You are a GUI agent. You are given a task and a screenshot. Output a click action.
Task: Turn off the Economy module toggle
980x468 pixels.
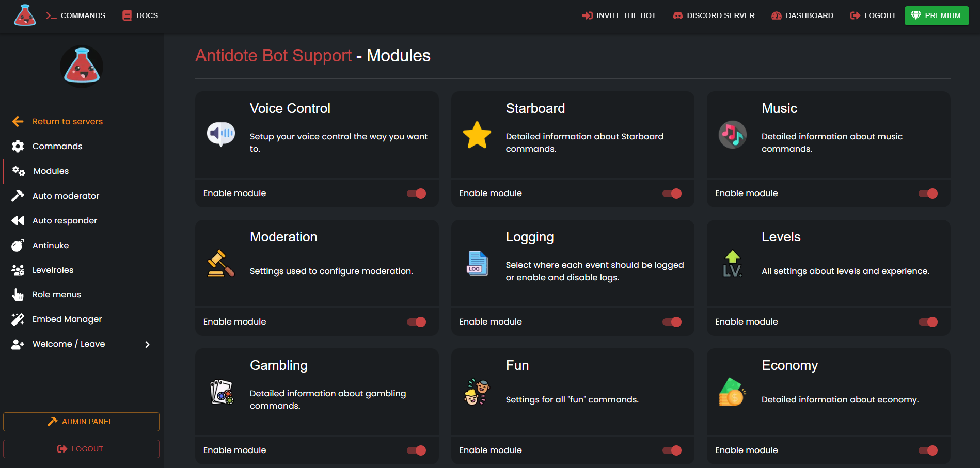[x=928, y=450]
